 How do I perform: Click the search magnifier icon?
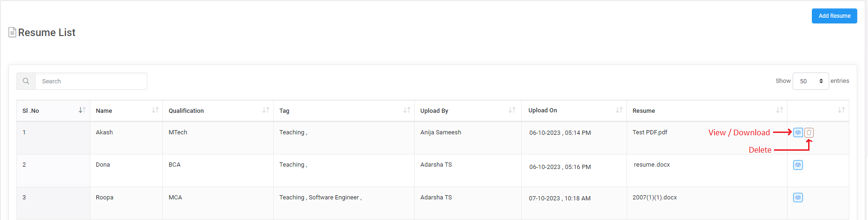click(26, 81)
